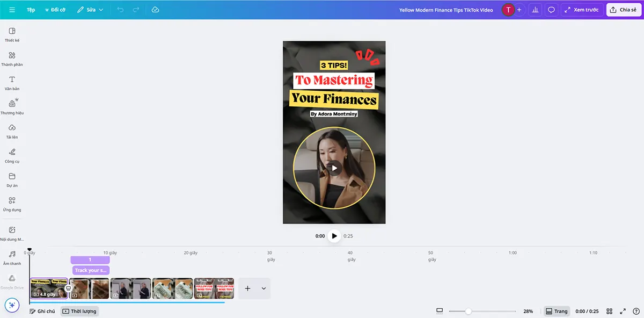Click the fit-to-screen icon by the zoom slider

pyautogui.click(x=440, y=311)
